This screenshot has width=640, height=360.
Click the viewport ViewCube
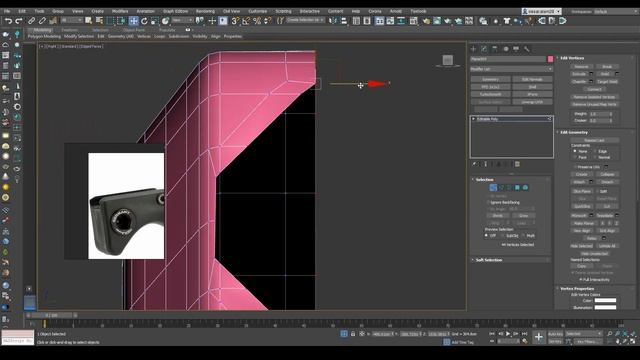point(448,60)
